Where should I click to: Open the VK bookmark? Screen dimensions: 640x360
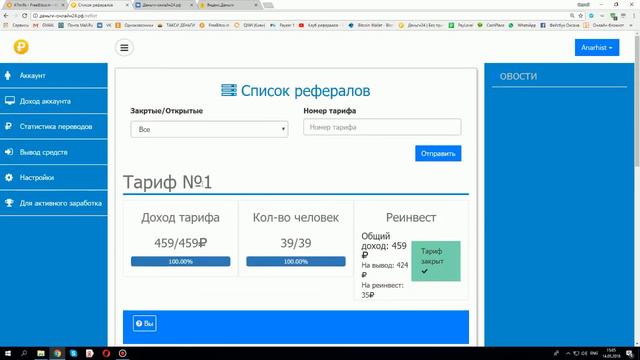pyautogui.click(x=104, y=25)
